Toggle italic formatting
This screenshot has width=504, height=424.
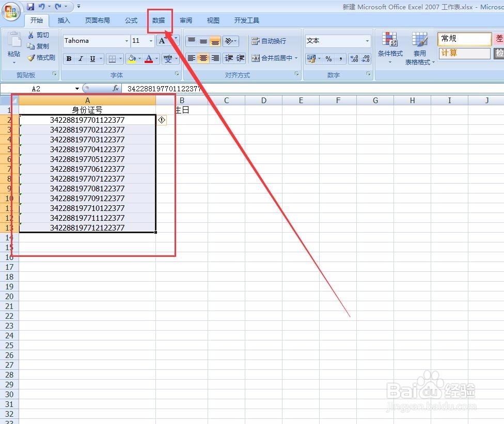pyautogui.click(x=81, y=59)
